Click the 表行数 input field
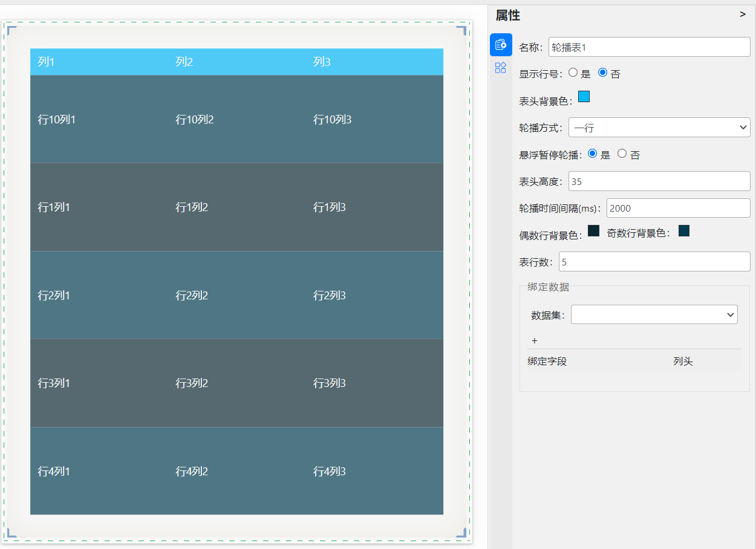 [x=654, y=262]
